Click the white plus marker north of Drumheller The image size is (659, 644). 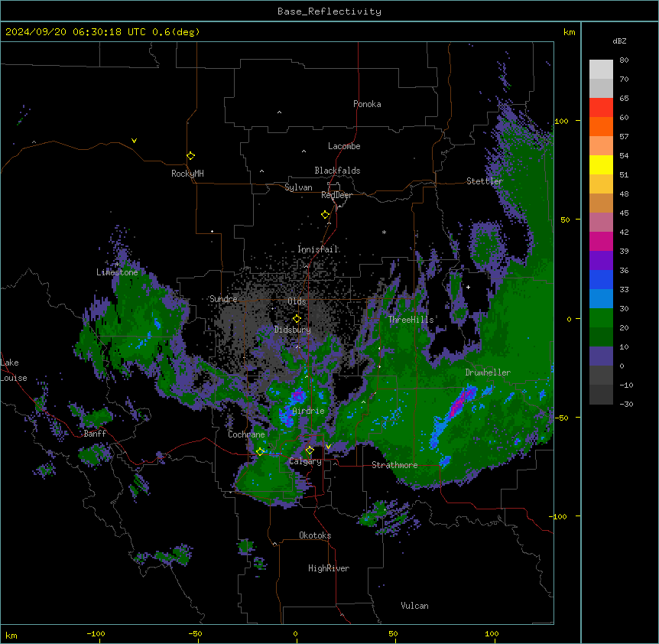[x=468, y=287]
